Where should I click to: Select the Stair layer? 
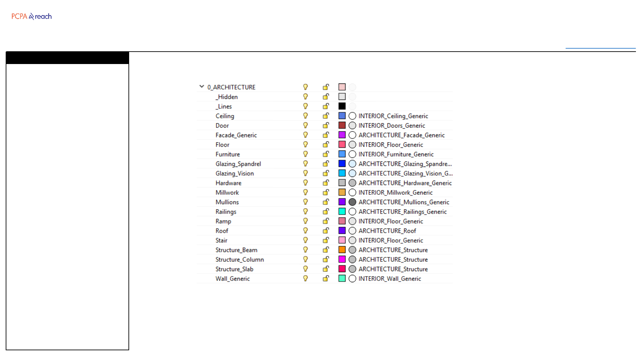(221, 240)
